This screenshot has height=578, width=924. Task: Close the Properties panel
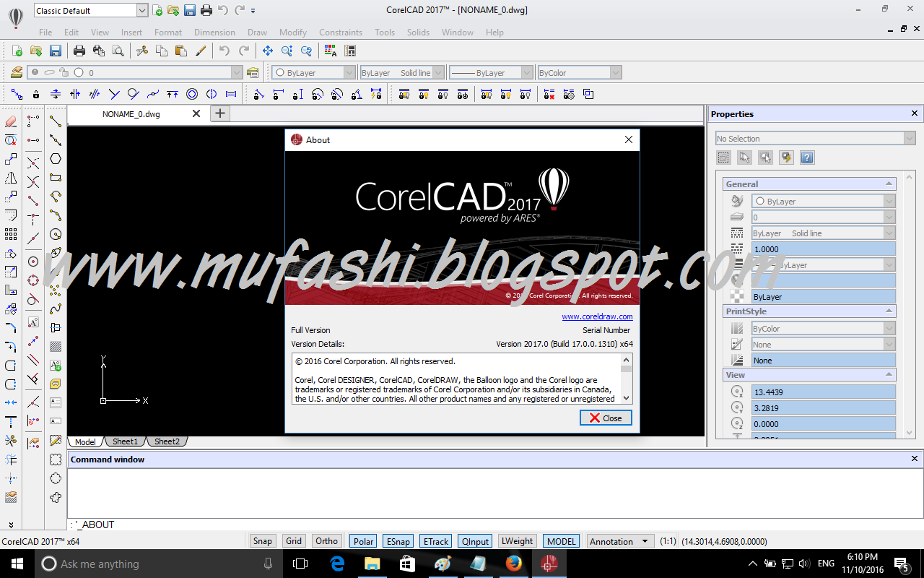(x=915, y=113)
